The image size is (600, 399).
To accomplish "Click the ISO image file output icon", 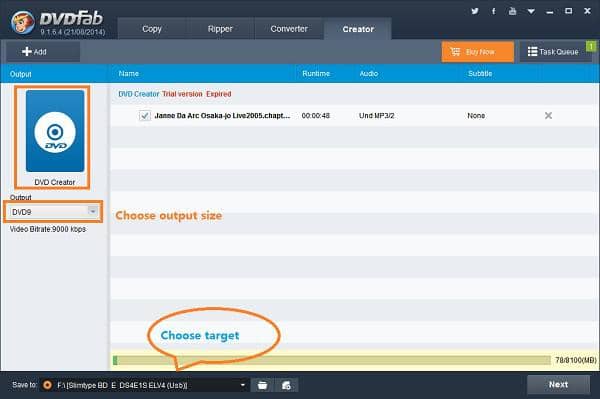I will 286,385.
